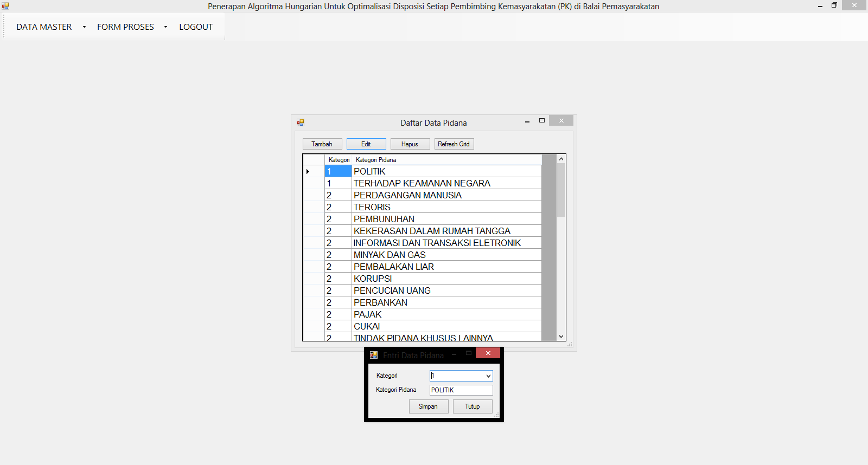868x465 pixels.
Task: Click the row selector arrow beside POLITIK
Action: pyautogui.click(x=308, y=171)
